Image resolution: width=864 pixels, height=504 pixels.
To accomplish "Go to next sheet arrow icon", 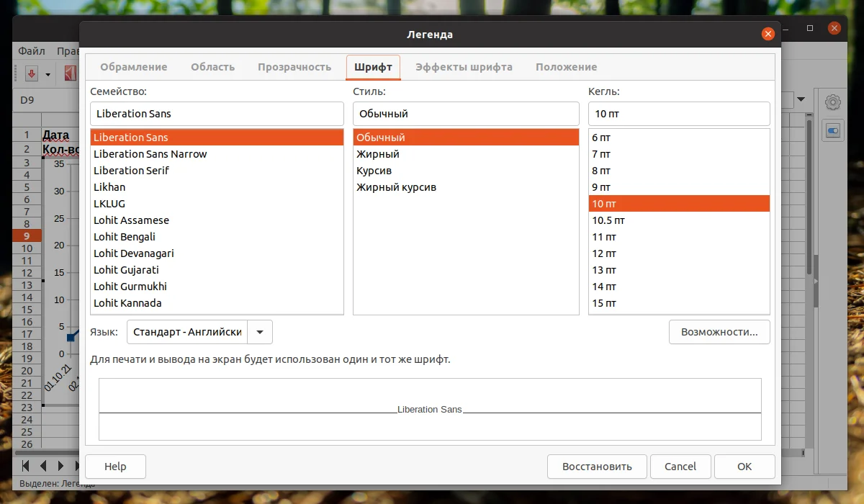I will pyautogui.click(x=59, y=466).
